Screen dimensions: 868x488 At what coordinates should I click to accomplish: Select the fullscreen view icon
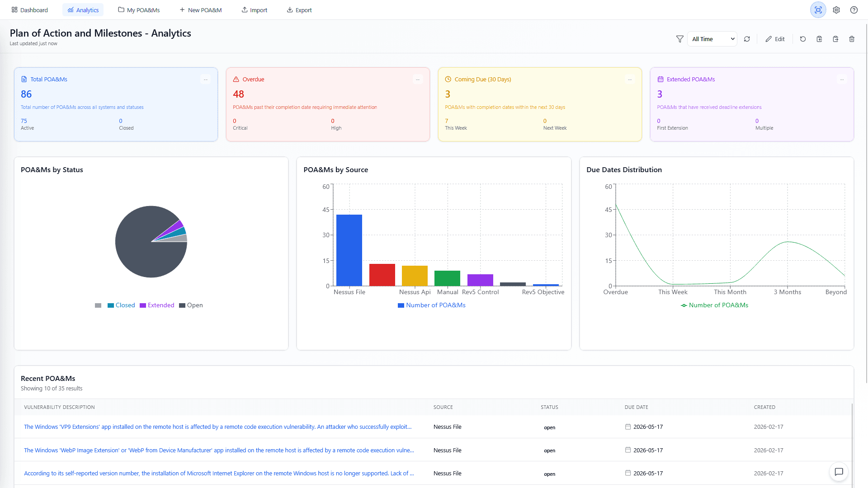(818, 9)
